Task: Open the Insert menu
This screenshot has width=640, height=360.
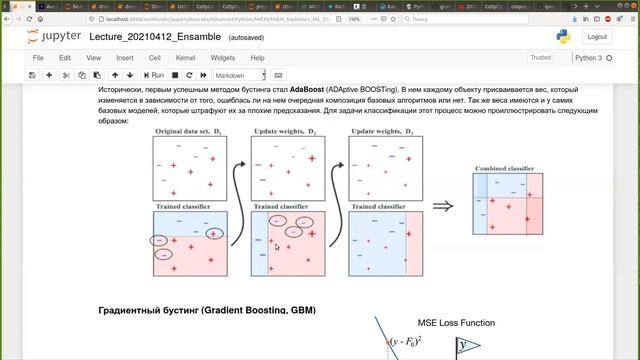Action: [x=125, y=58]
